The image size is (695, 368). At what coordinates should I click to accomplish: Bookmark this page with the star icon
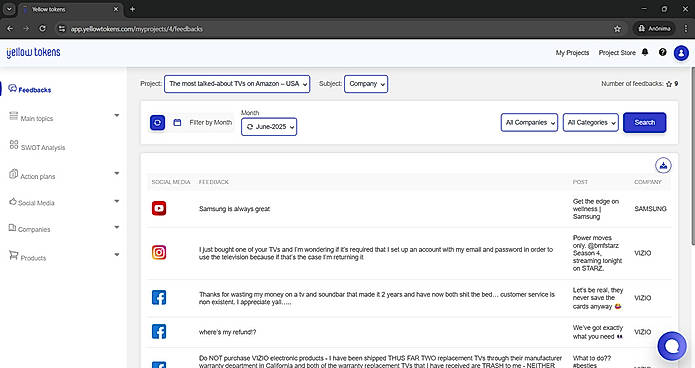[x=617, y=29]
